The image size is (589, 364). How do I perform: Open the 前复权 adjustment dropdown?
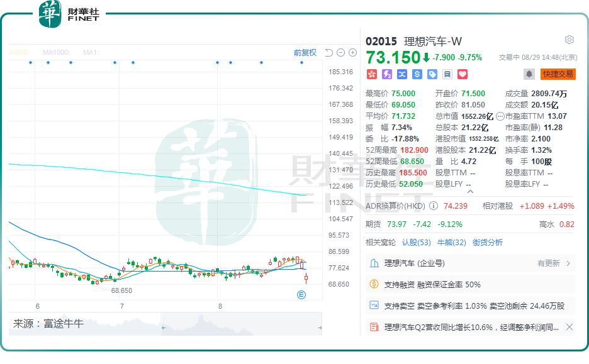[x=305, y=53]
